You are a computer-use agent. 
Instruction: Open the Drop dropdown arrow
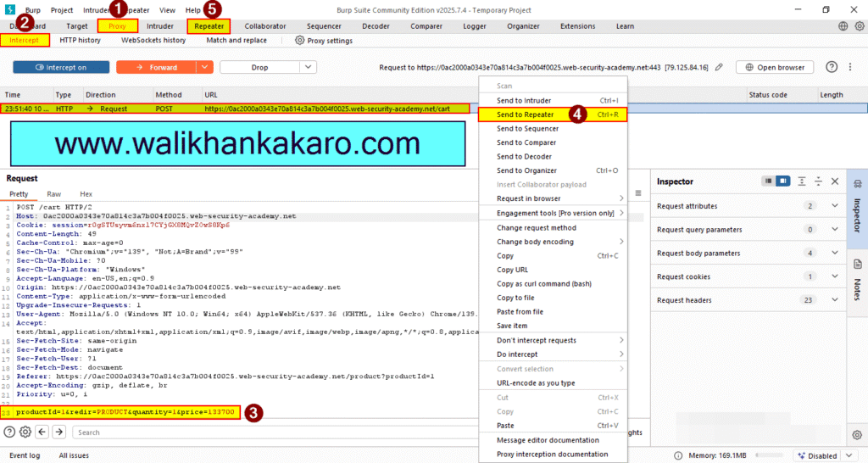(x=308, y=67)
